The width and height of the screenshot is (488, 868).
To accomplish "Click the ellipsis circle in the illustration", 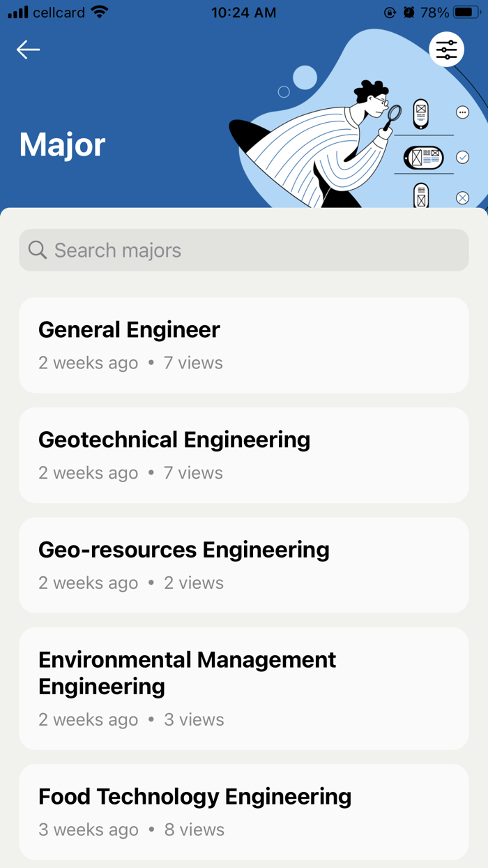I will pyautogui.click(x=463, y=112).
